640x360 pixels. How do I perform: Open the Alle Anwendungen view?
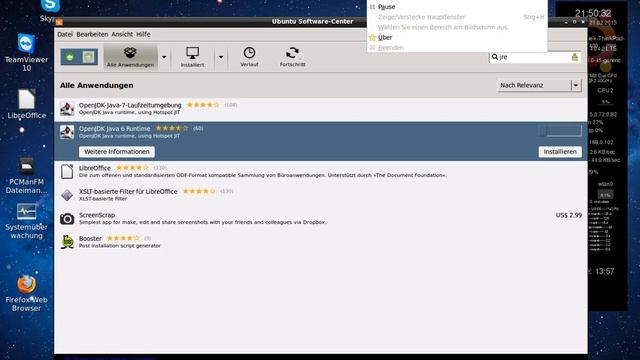click(x=130, y=57)
